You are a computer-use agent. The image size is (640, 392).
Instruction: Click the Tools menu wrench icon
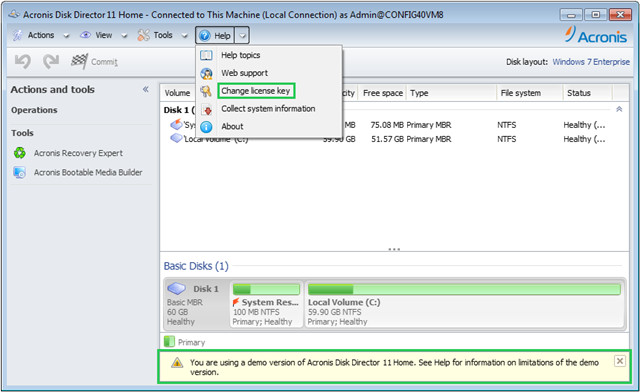[x=143, y=35]
